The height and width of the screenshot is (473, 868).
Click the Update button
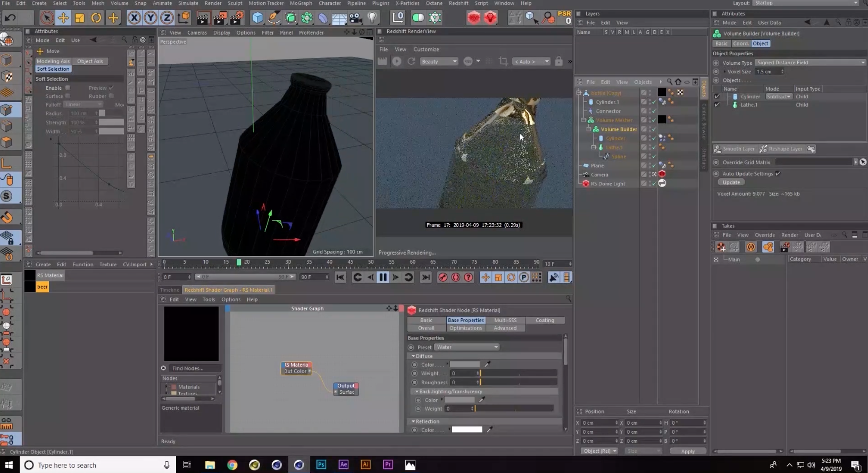731,182
